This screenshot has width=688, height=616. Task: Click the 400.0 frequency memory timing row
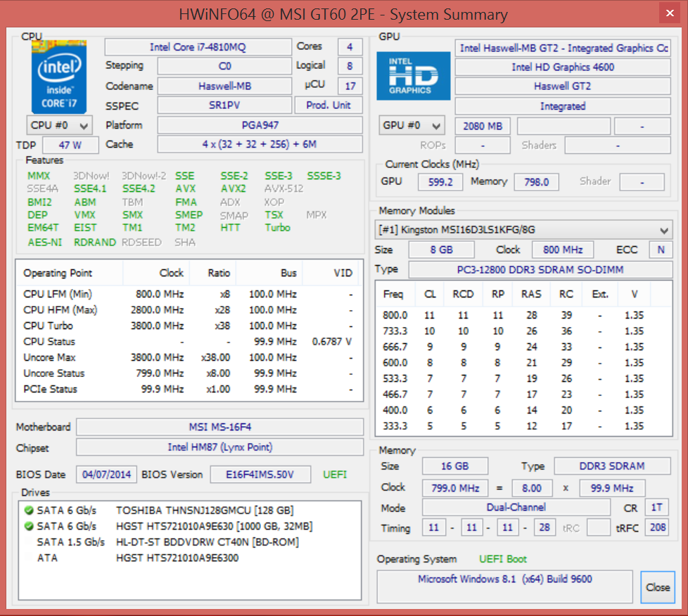pyautogui.click(x=523, y=410)
